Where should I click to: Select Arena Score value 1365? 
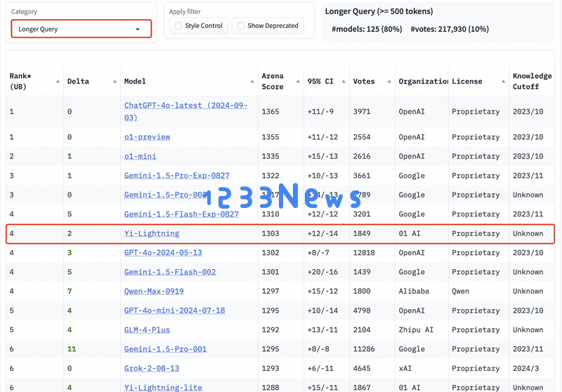(270, 112)
